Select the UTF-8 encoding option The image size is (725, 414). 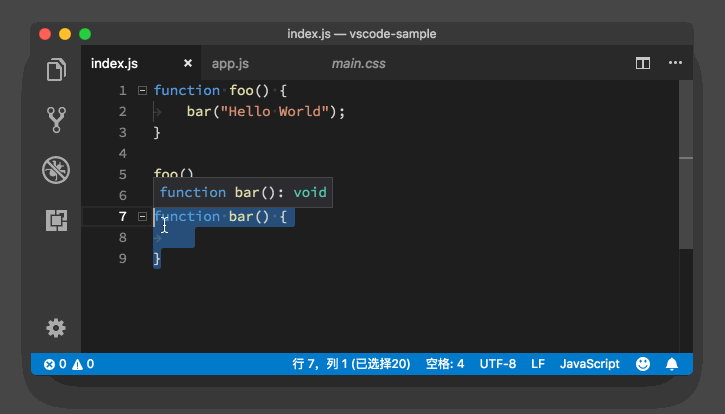[498, 364]
